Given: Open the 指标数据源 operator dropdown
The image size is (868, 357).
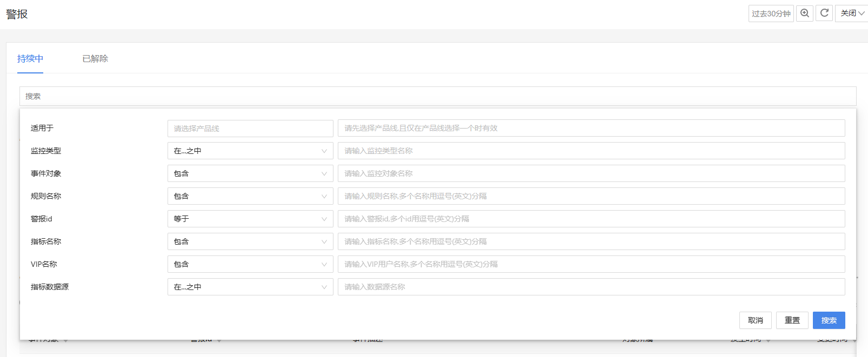Looking at the screenshot, I should coord(250,287).
